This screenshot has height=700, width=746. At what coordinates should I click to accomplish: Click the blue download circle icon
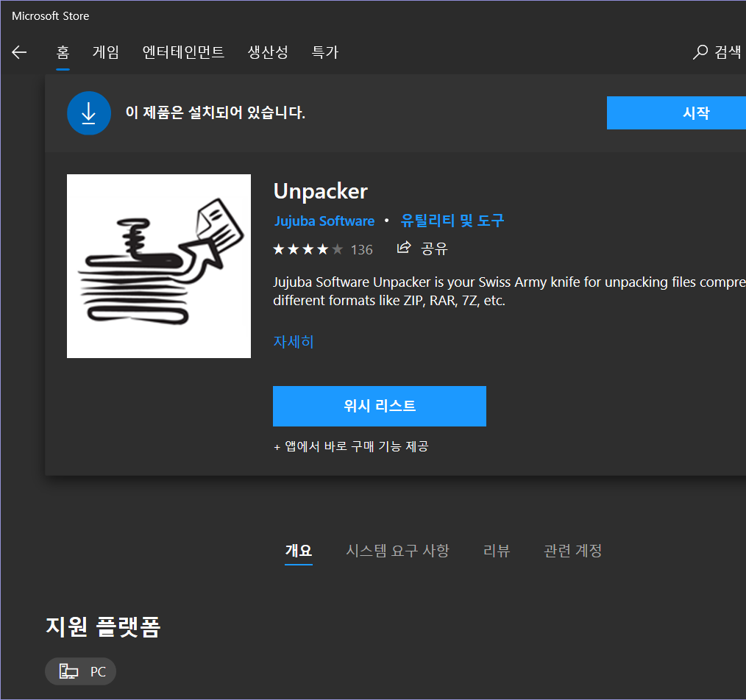tap(89, 113)
